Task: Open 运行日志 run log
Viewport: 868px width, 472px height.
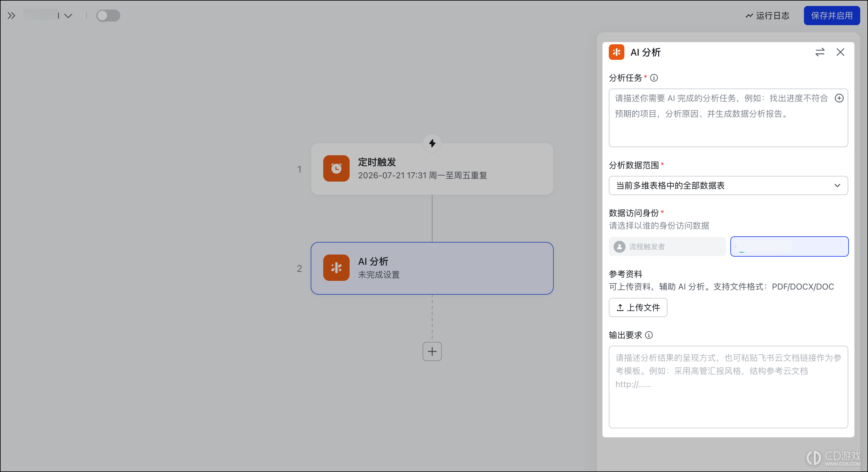Action: (768, 16)
